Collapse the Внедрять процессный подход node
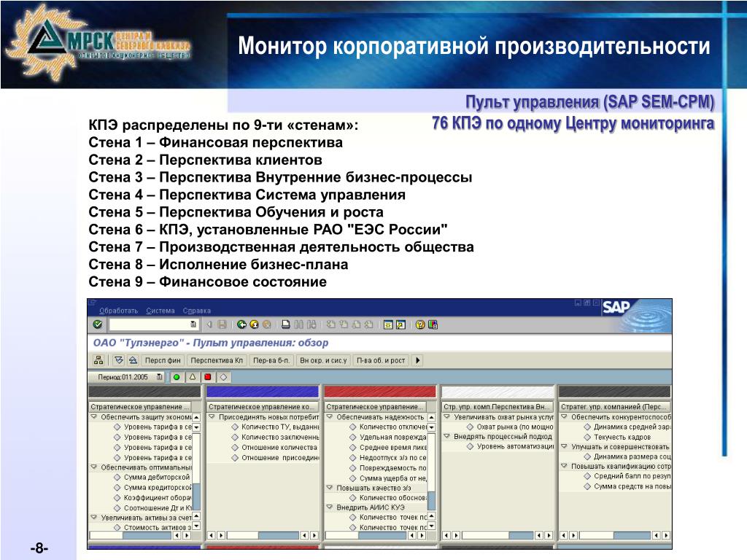Viewport: 747px width, 560px height. pos(447,436)
